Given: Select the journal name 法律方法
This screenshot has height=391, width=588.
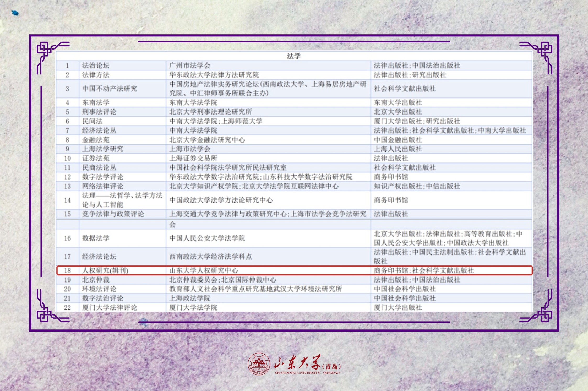Looking at the screenshot, I should tap(96, 75).
